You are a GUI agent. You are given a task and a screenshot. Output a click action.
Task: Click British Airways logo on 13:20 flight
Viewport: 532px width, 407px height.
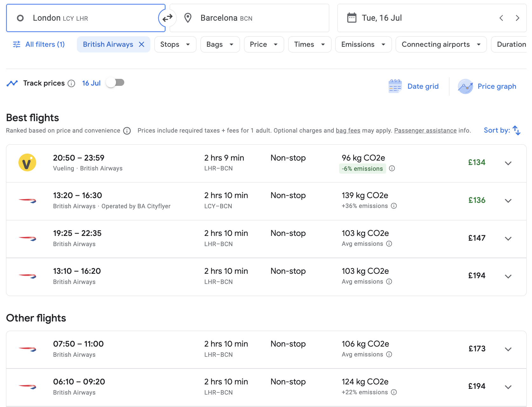point(27,201)
